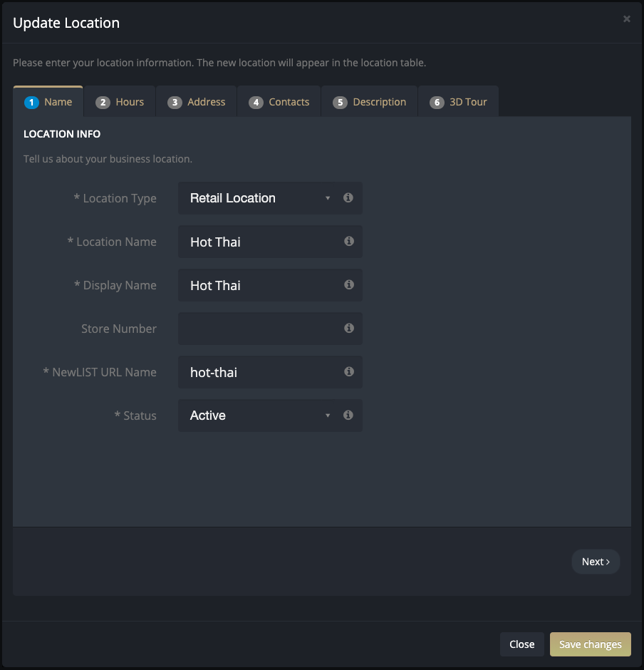Switch to the Hours tab
644x670 pixels.
click(120, 102)
